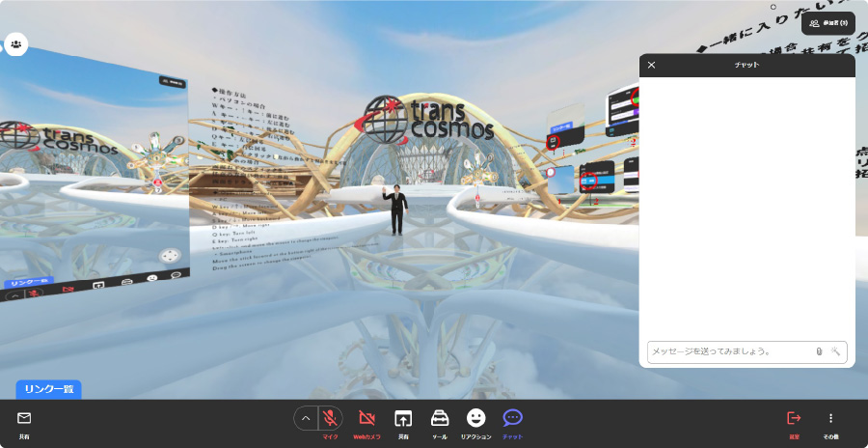The image size is (868, 448).
Task: Leave the room via 退室 icon
Action: pos(794,417)
